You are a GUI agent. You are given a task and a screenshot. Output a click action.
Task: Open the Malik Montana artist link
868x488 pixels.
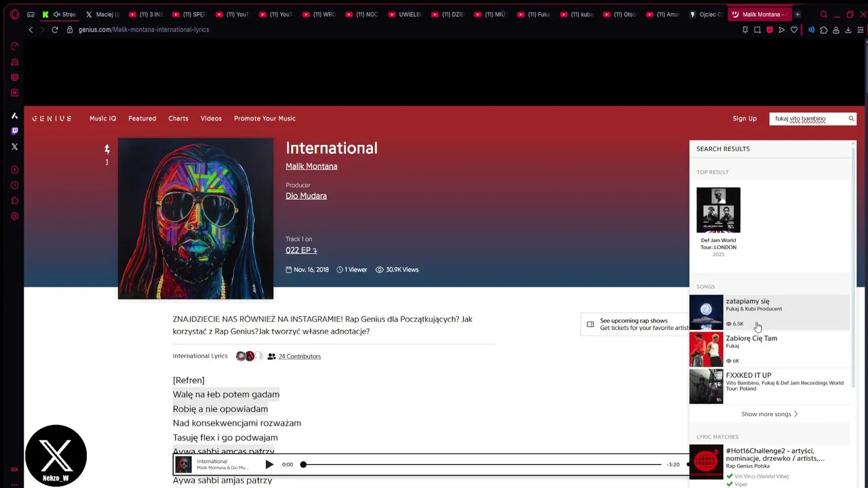tap(311, 166)
